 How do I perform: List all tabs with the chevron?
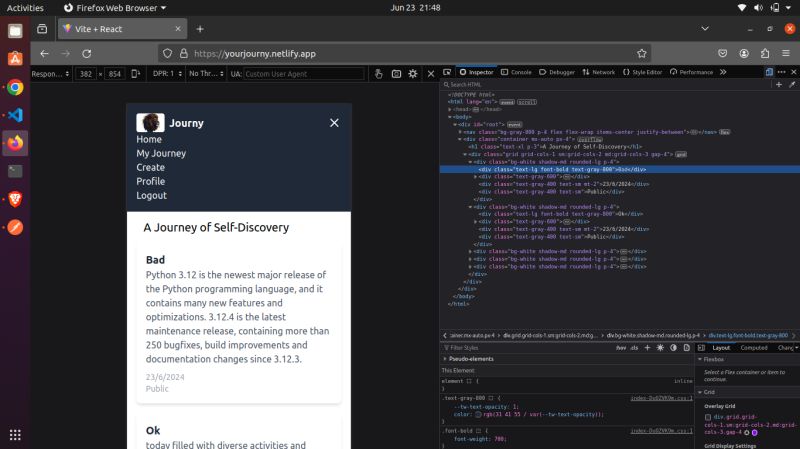[x=705, y=29]
